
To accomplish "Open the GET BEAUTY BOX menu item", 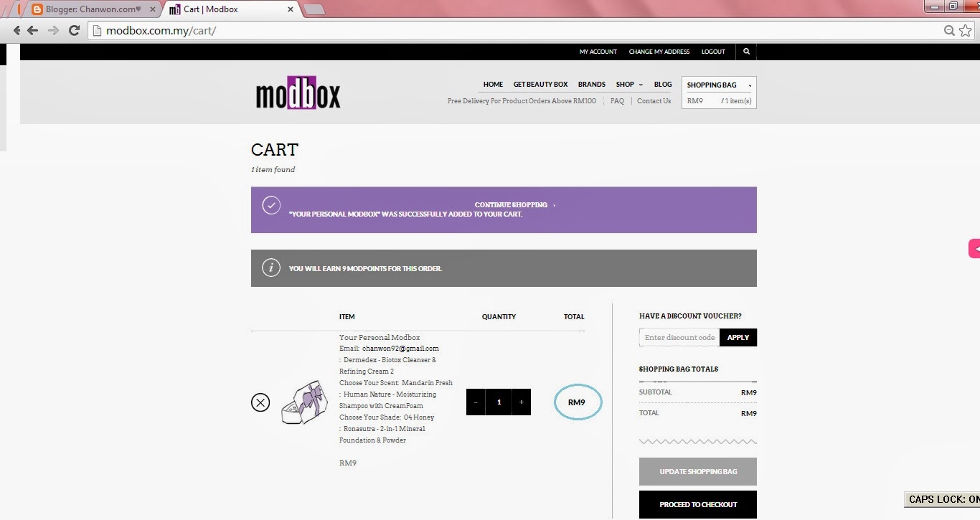I will point(540,84).
